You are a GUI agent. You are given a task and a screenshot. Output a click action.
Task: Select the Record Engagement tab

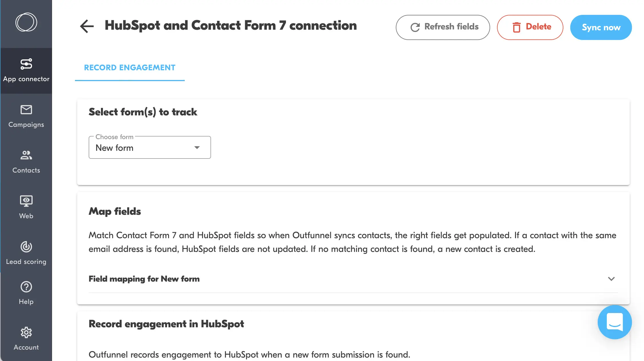click(130, 68)
